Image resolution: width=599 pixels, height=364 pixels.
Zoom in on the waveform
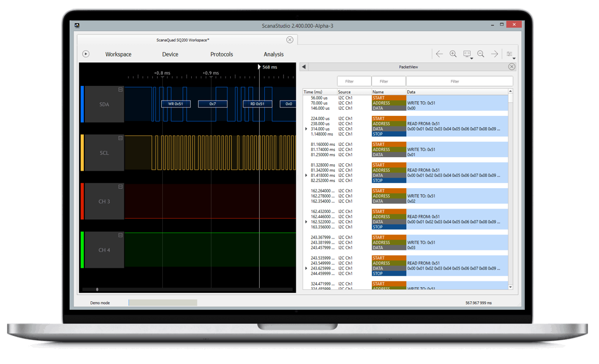tap(453, 54)
